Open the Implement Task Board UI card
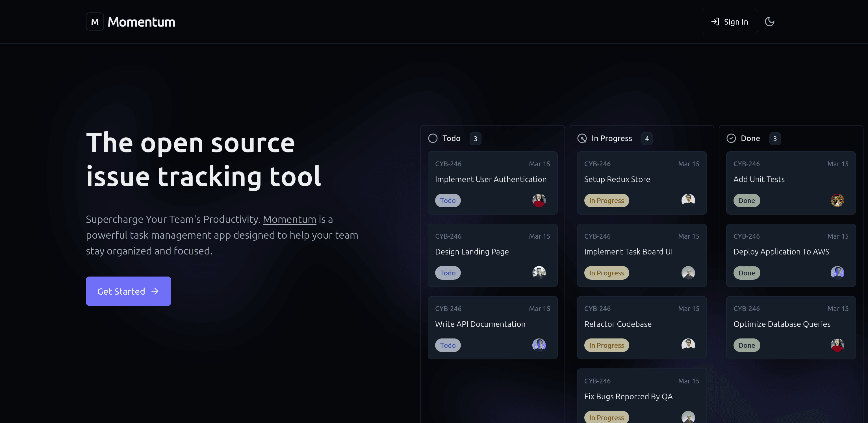 pyautogui.click(x=642, y=255)
